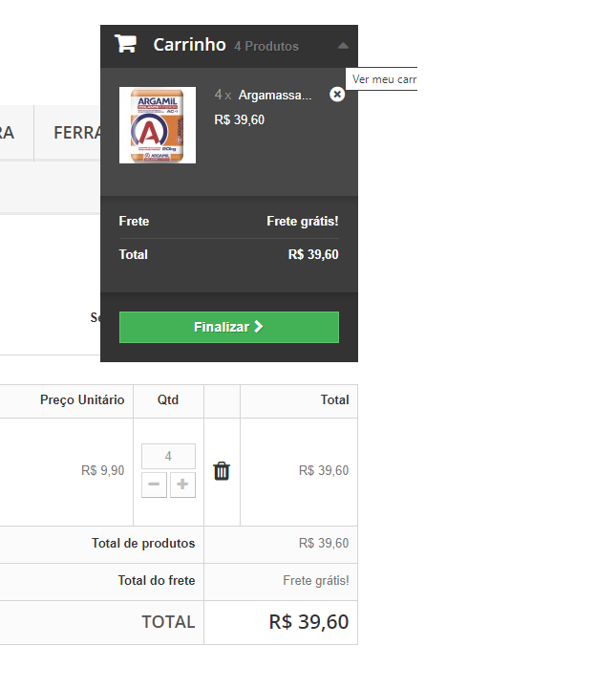Click the Frete grátis! text in cart panel
This screenshot has height=689, width=616.
click(303, 221)
